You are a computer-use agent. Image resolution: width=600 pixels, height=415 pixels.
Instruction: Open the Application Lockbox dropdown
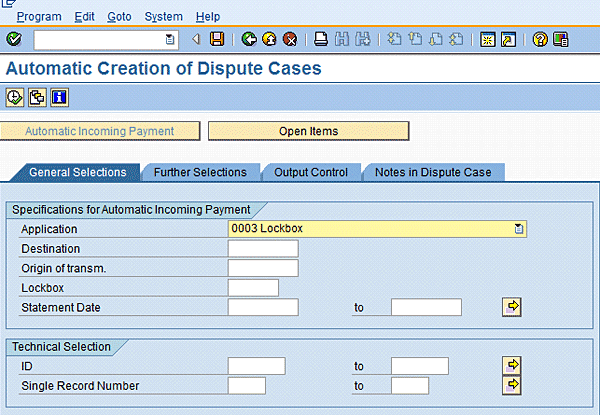point(518,229)
